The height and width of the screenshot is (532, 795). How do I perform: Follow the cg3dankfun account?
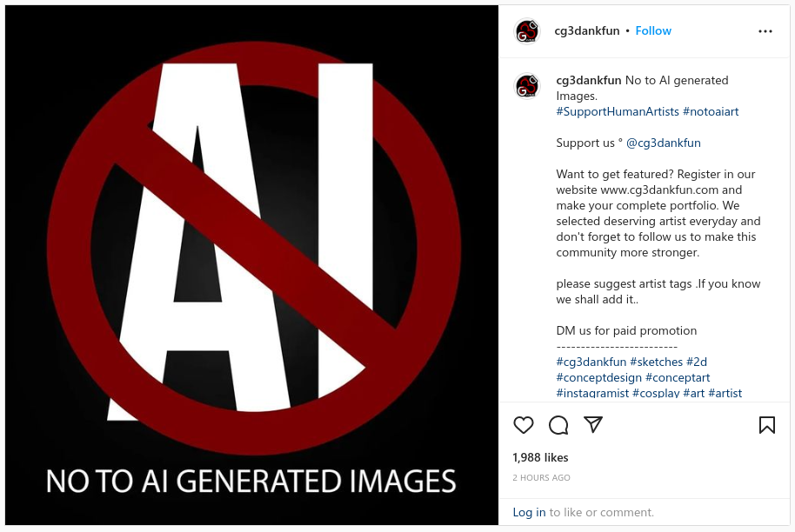pyautogui.click(x=653, y=31)
